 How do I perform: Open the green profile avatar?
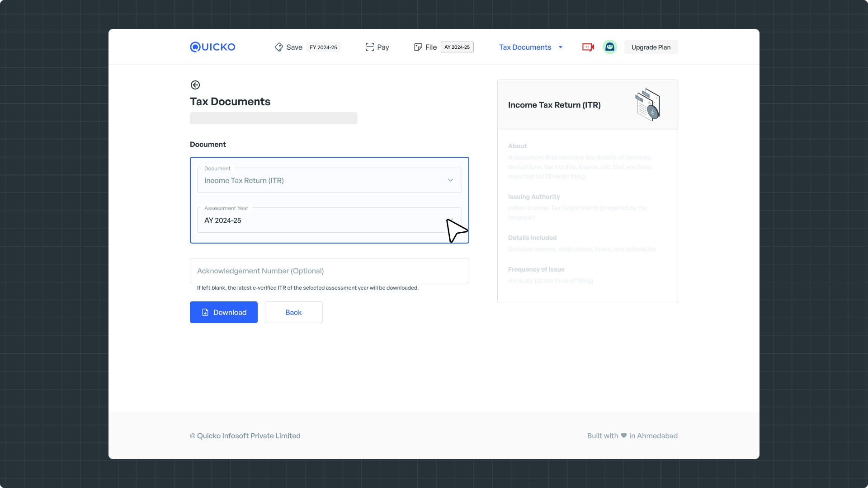point(609,47)
